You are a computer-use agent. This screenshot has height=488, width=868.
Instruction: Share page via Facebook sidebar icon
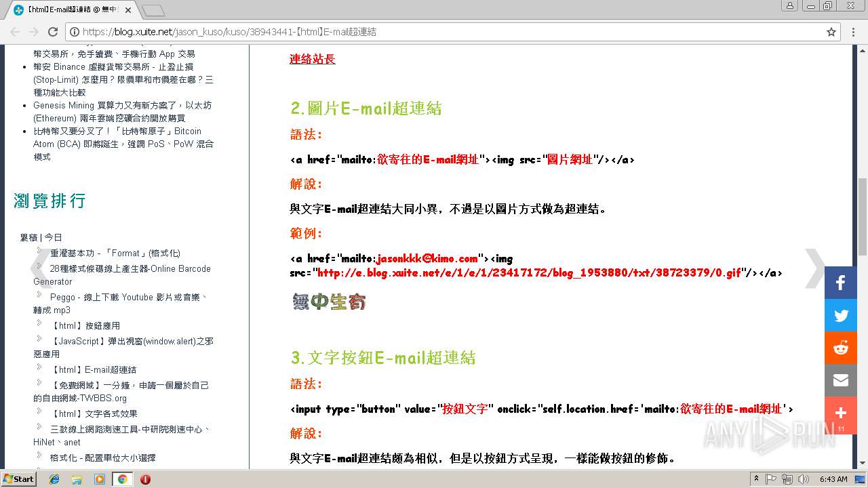pos(841,283)
